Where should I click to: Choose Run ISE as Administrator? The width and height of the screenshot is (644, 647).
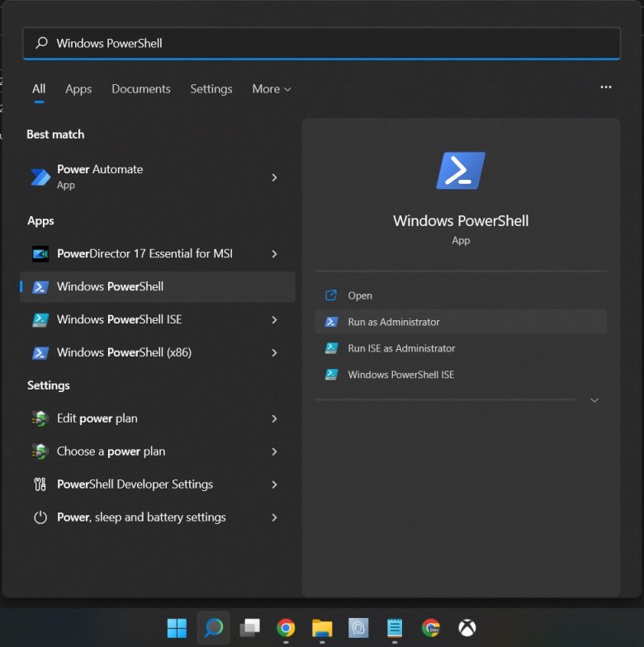pyautogui.click(x=461, y=348)
